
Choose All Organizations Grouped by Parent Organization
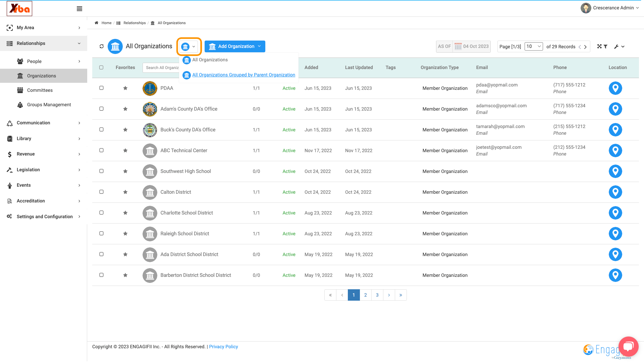[x=239, y=75]
